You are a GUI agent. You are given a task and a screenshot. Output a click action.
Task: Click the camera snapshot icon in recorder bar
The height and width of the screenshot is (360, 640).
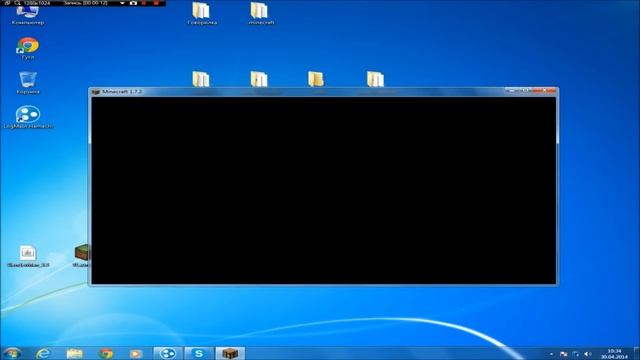tap(133, 3)
